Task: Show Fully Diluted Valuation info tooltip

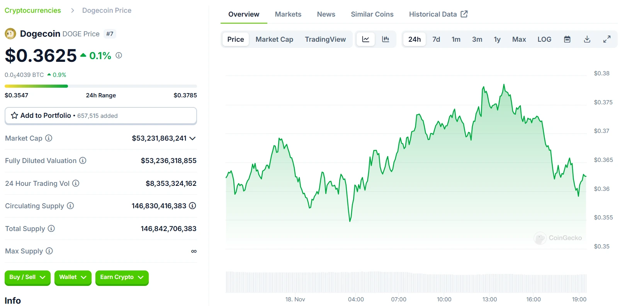Action: click(83, 160)
